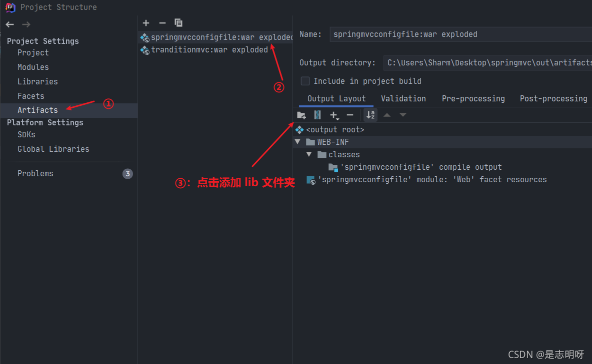Click the Output directory path field

click(x=487, y=63)
